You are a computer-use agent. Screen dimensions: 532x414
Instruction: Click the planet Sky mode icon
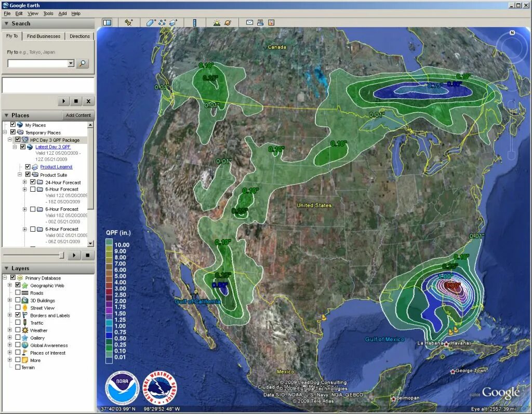(228, 23)
